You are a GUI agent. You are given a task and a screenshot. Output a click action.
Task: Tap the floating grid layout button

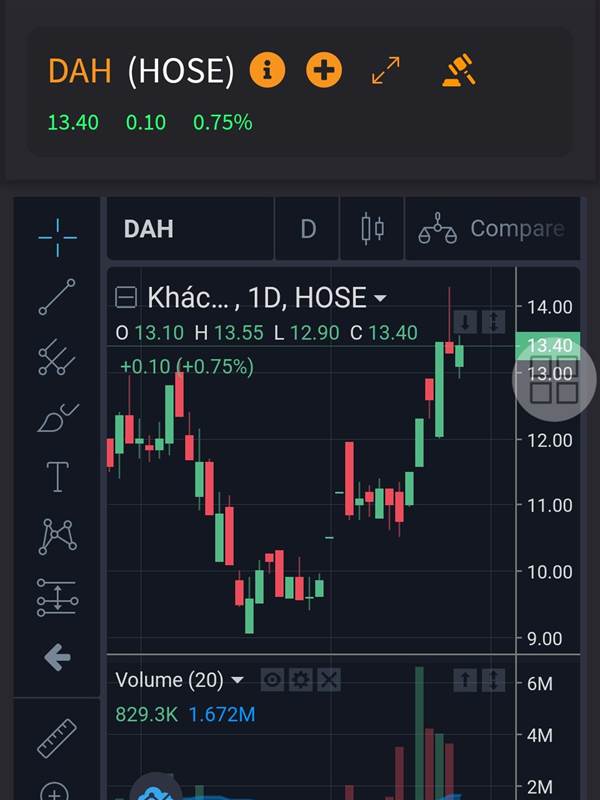tap(554, 379)
